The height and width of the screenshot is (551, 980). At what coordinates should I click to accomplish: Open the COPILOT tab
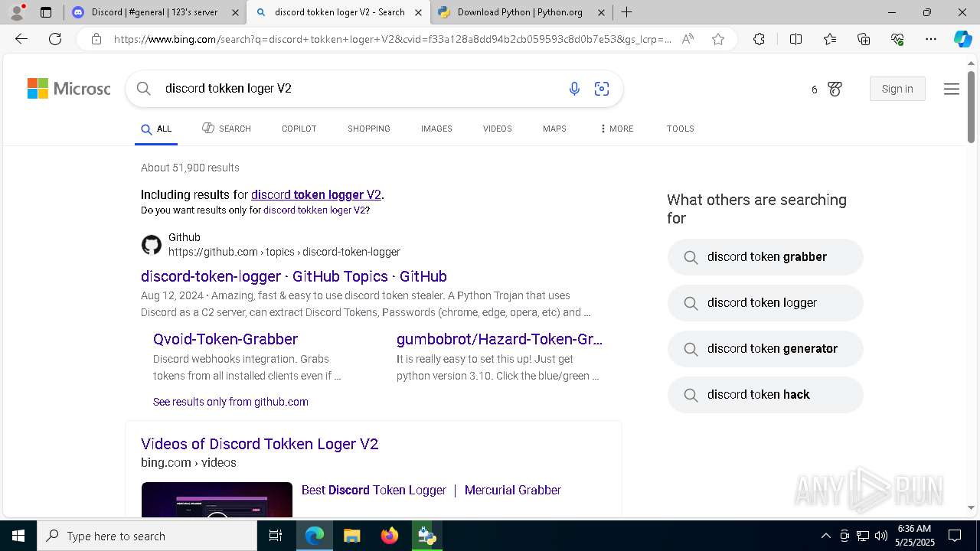299,129
